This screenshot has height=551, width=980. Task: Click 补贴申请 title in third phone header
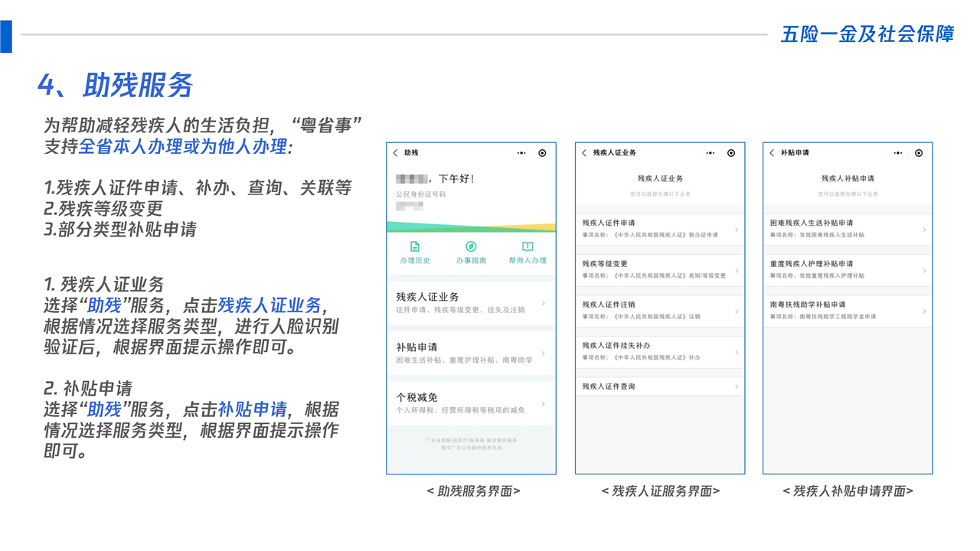click(795, 153)
